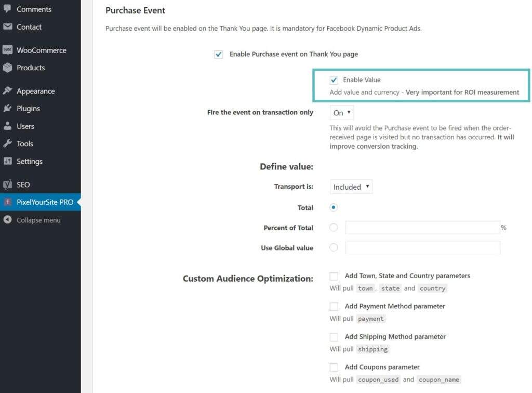Open the Settings menu item

click(x=30, y=161)
